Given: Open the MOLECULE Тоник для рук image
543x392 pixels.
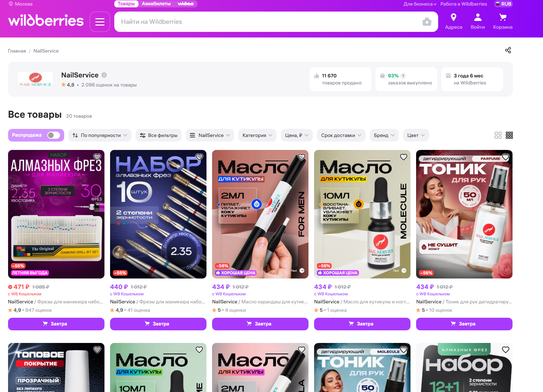Looking at the screenshot, I should [x=362, y=367].
